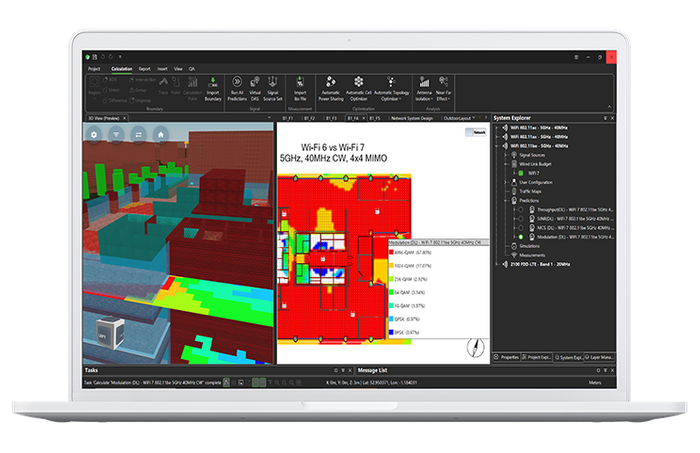Select SINR(DL) prediction radio button
This screenshot has height=453, width=700.
[x=521, y=219]
